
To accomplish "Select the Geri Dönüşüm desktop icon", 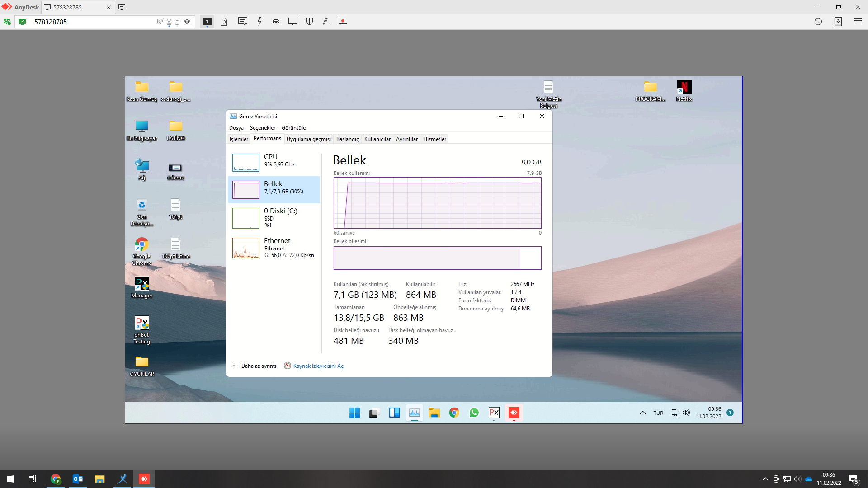I will [142, 212].
